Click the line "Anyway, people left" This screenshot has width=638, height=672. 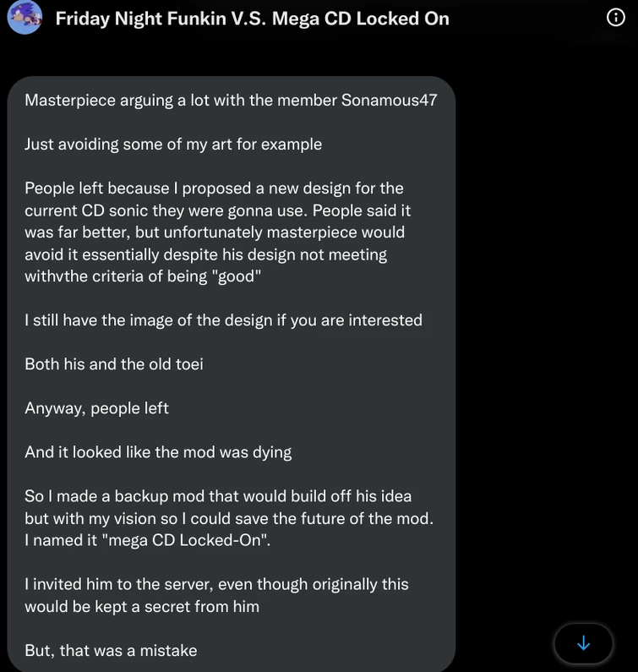tap(96, 407)
